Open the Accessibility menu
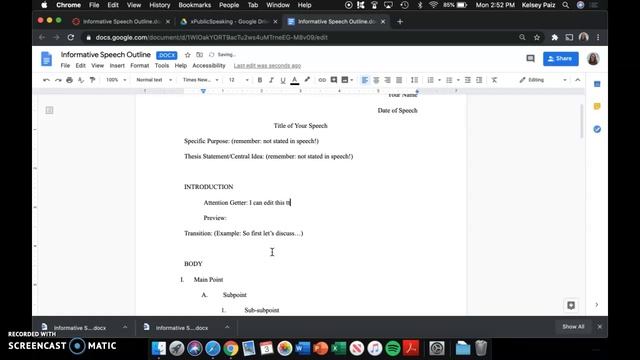Screen dimensions: 640x360 (x=209, y=66)
